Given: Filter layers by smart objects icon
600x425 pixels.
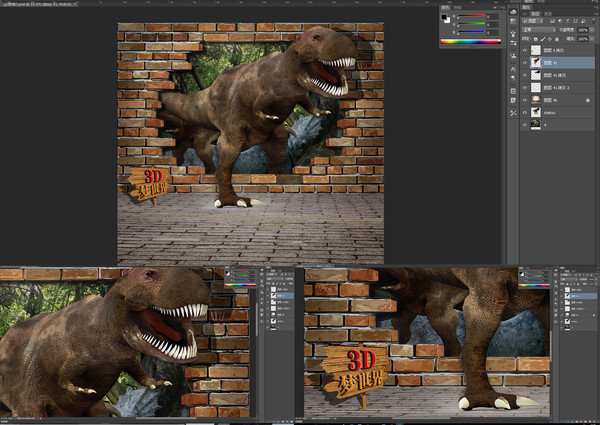Looking at the screenshot, I should pyautogui.click(x=583, y=21).
